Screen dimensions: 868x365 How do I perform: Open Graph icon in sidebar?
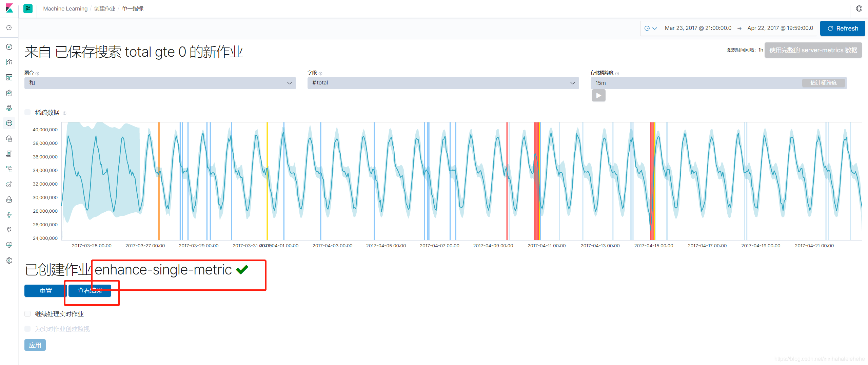click(9, 215)
